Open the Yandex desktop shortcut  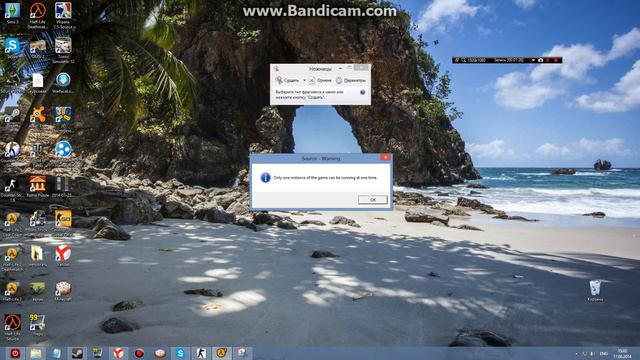tap(63, 256)
